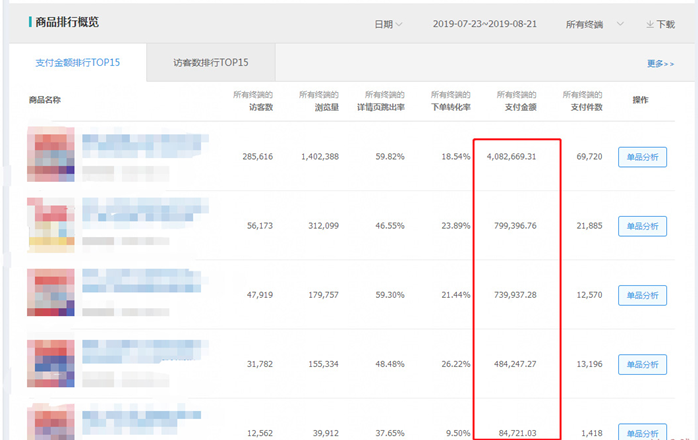The image size is (698, 440).
Task: Select payment amount 4,082,669.31
Action: pyautogui.click(x=511, y=157)
